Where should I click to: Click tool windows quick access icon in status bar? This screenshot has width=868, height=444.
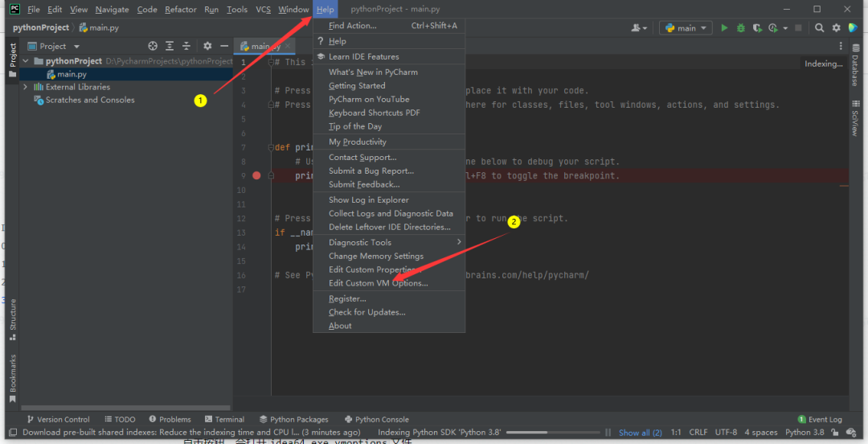13,433
